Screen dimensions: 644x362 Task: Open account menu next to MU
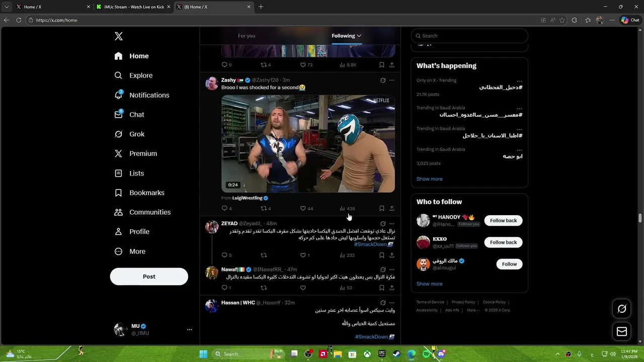click(x=190, y=329)
